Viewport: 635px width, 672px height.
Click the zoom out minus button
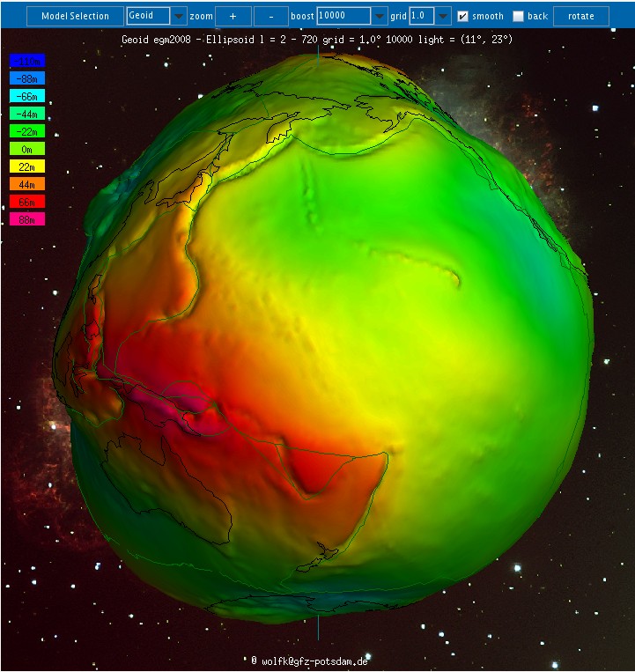coord(270,16)
